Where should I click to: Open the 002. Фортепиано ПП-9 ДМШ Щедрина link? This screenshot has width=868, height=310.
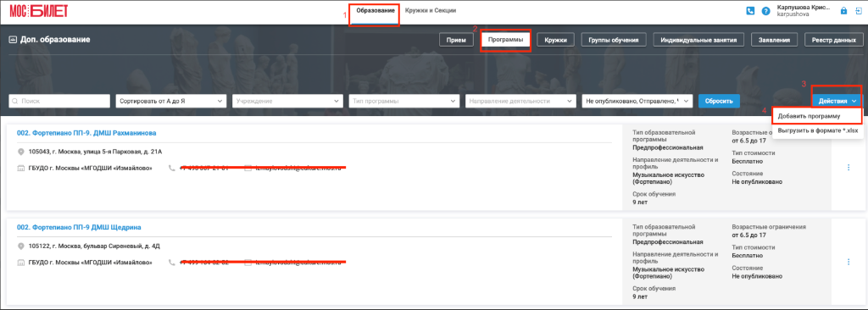pos(79,228)
